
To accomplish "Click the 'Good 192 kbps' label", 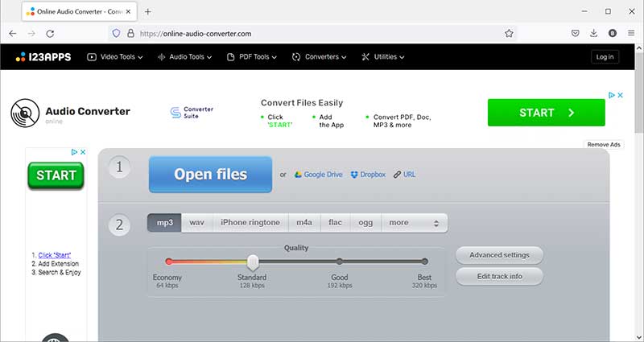I will [340, 281].
